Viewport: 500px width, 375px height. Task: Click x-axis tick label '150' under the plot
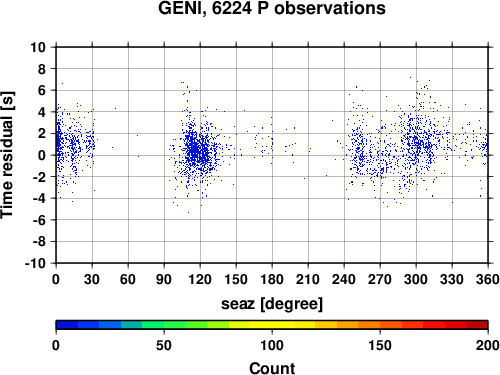coord(236,279)
